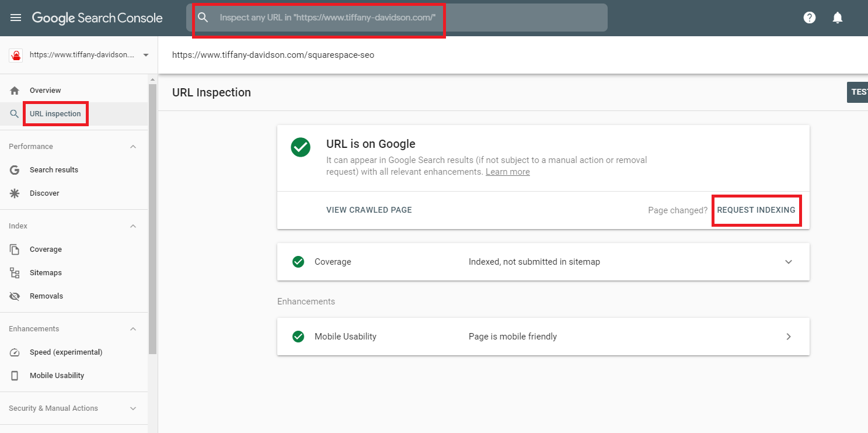This screenshot has height=433, width=868.
Task: Click the help question mark icon
Action: 809,18
